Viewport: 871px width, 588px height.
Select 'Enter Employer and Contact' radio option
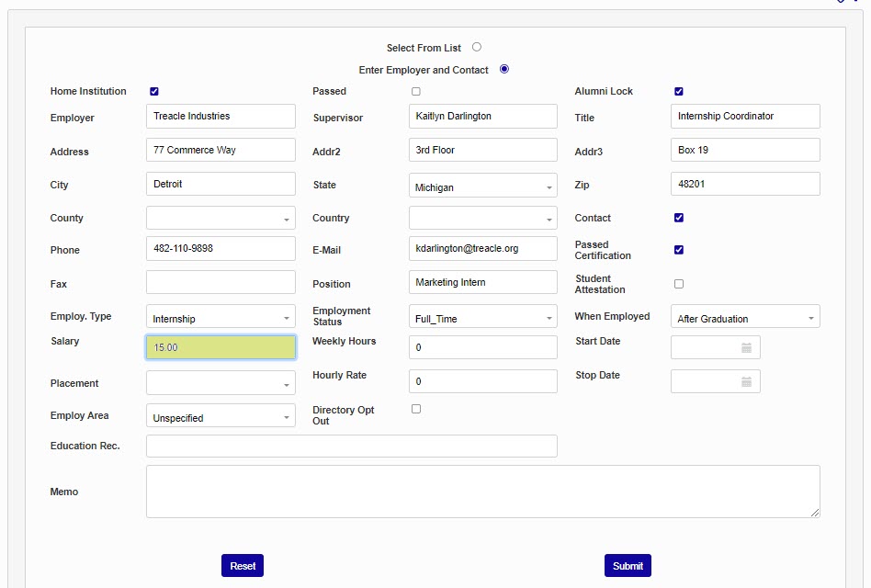[x=503, y=69]
